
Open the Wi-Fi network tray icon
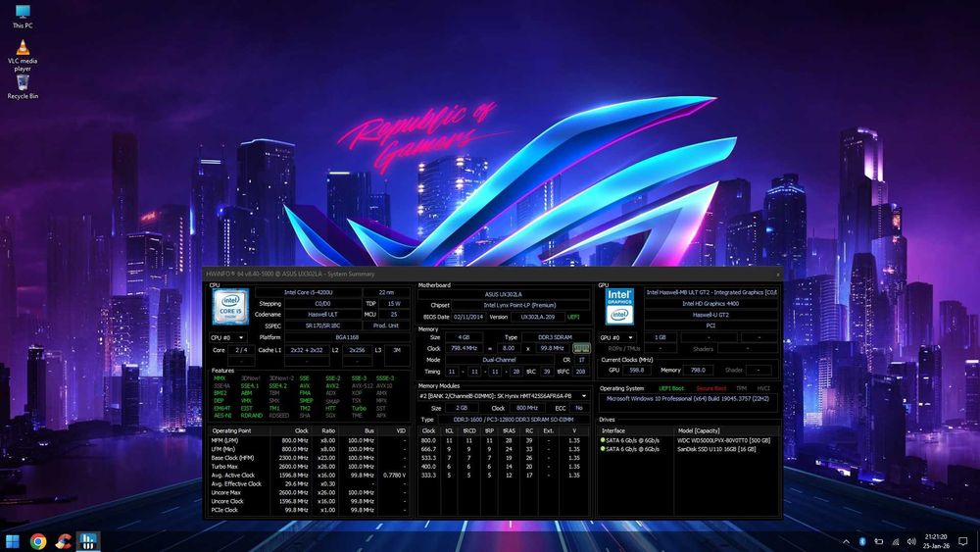(x=896, y=541)
